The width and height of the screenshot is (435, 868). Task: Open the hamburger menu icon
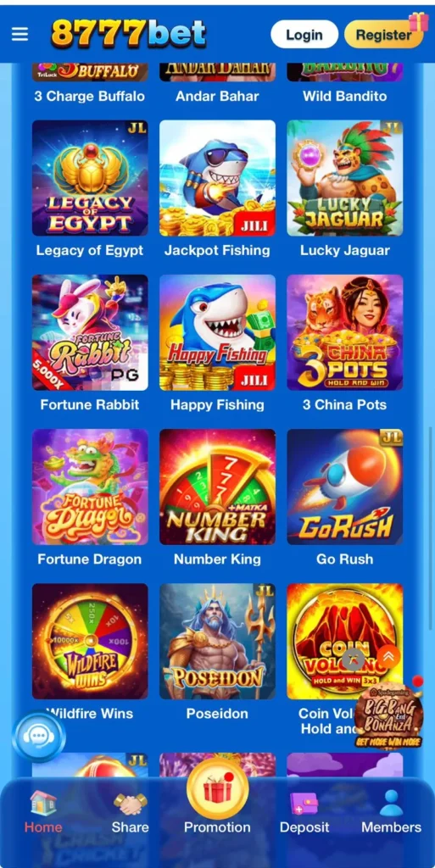point(20,34)
